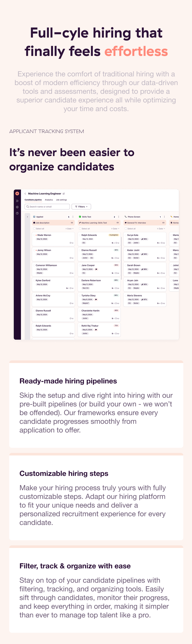The height and width of the screenshot is (644, 192).
Task: Click edit icon next to job title
Action: click(64, 194)
